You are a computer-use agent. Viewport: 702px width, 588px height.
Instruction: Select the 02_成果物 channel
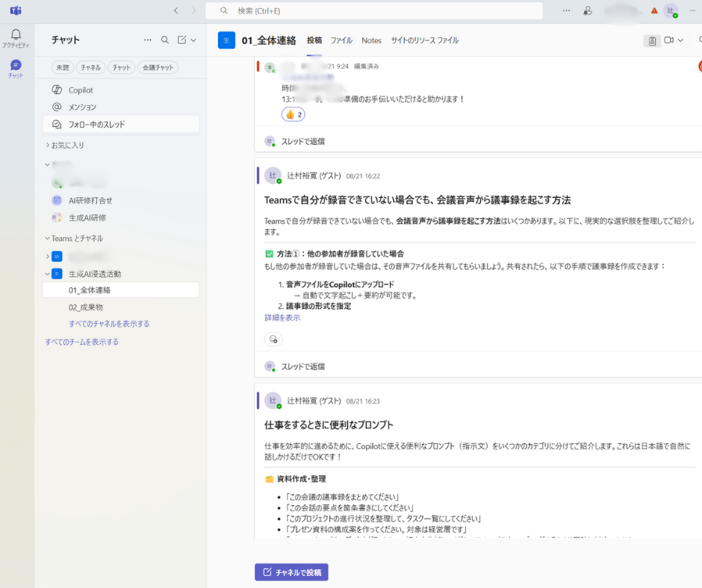pyautogui.click(x=121, y=307)
